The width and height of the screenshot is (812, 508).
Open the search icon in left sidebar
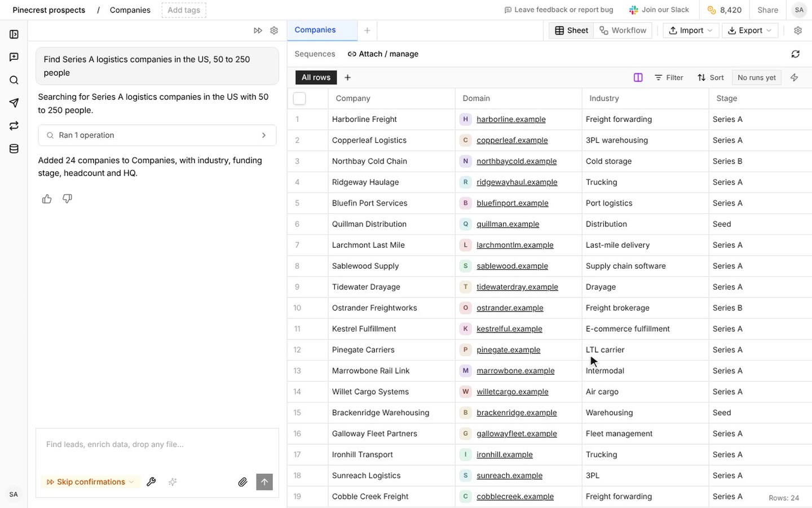[14, 80]
